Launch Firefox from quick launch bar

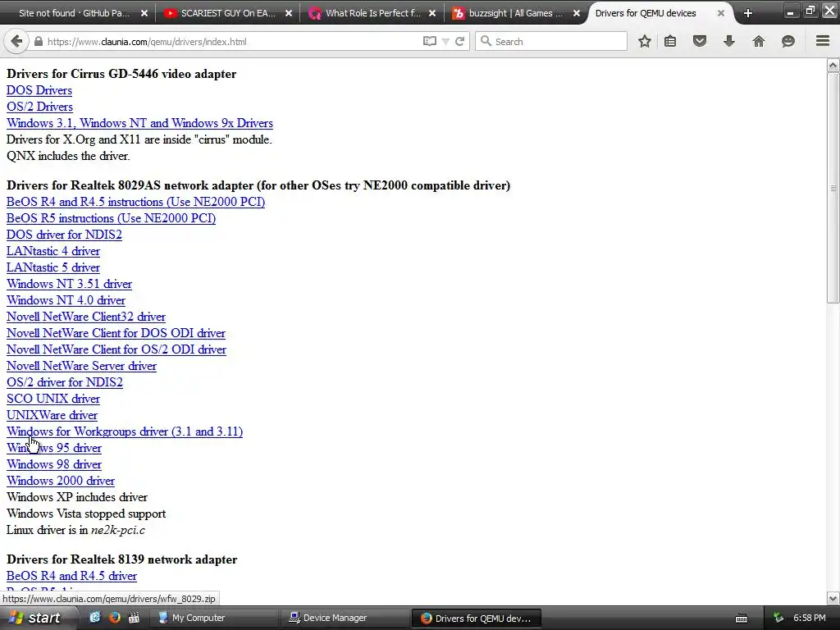point(115,618)
